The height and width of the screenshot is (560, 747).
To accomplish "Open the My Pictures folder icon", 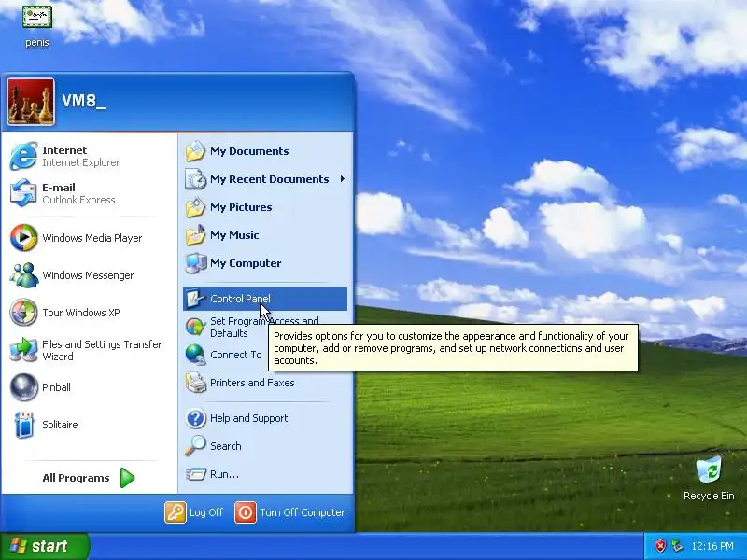I will pyautogui.click(x=195, y=207).
